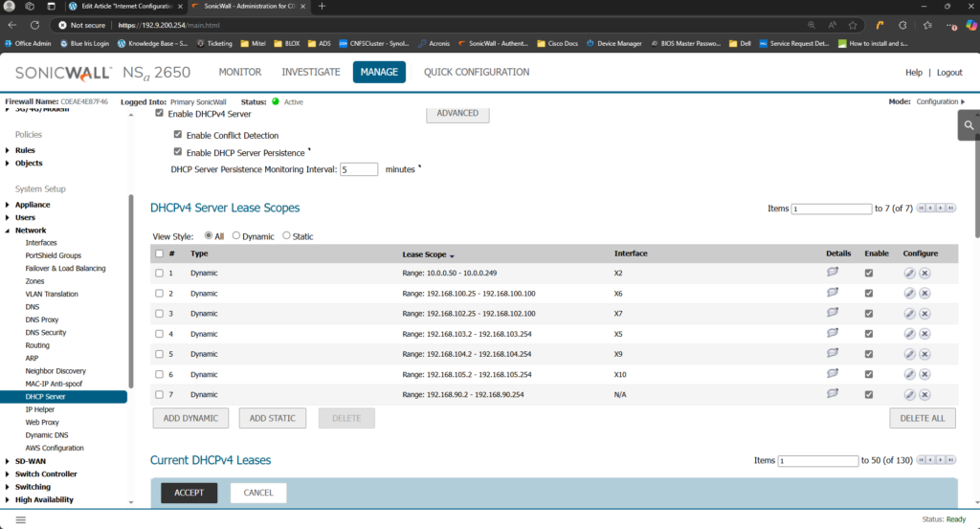
Task: Select the Static view style radio button
Action: [286, 236]
